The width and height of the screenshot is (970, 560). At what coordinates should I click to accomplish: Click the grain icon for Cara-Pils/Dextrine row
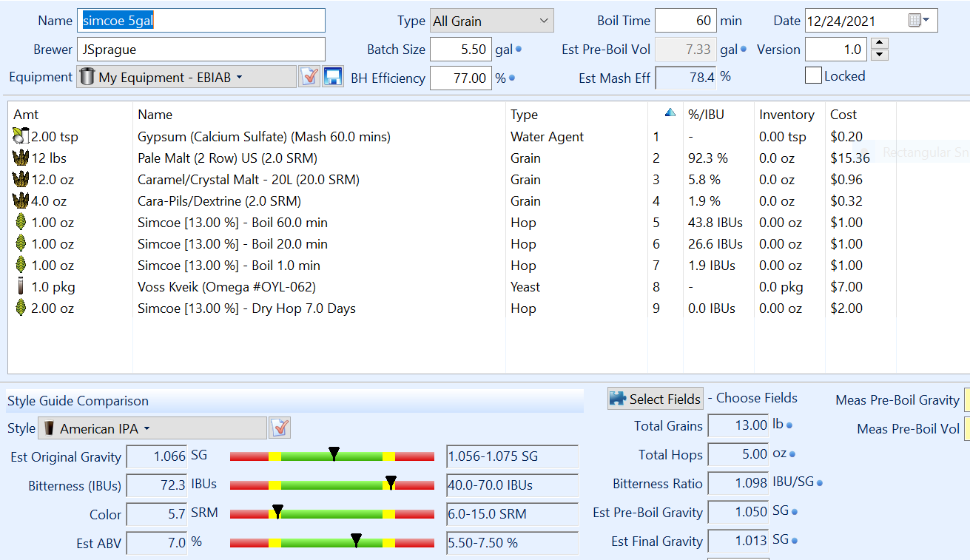[x=21, y=200]
